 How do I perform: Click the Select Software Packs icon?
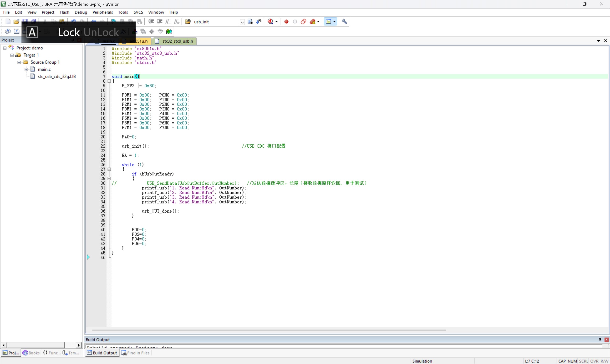point(160,31)
